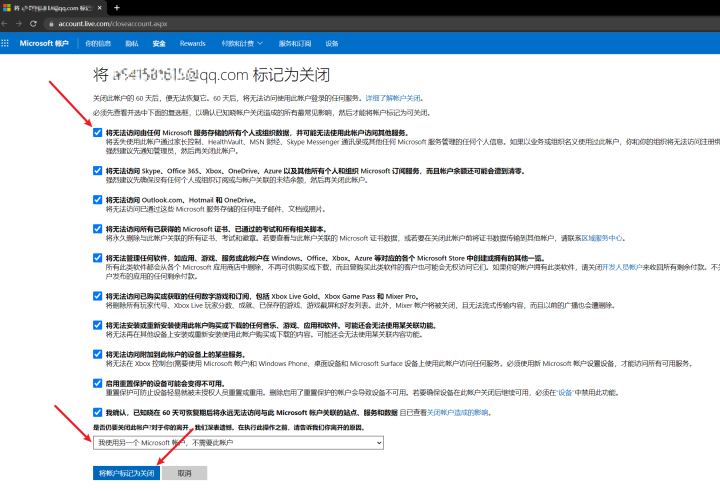Open the 设备 menu item
Image resolution: width=720 pixels, height=491 pixels.
[x=332, y=44]
